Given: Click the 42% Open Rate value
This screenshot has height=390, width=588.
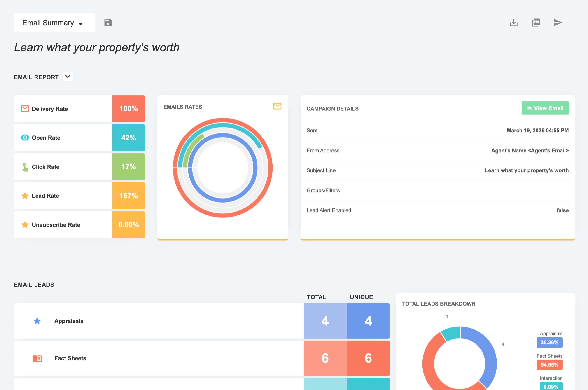Looking at the screenshot, I should pos(128,138).
